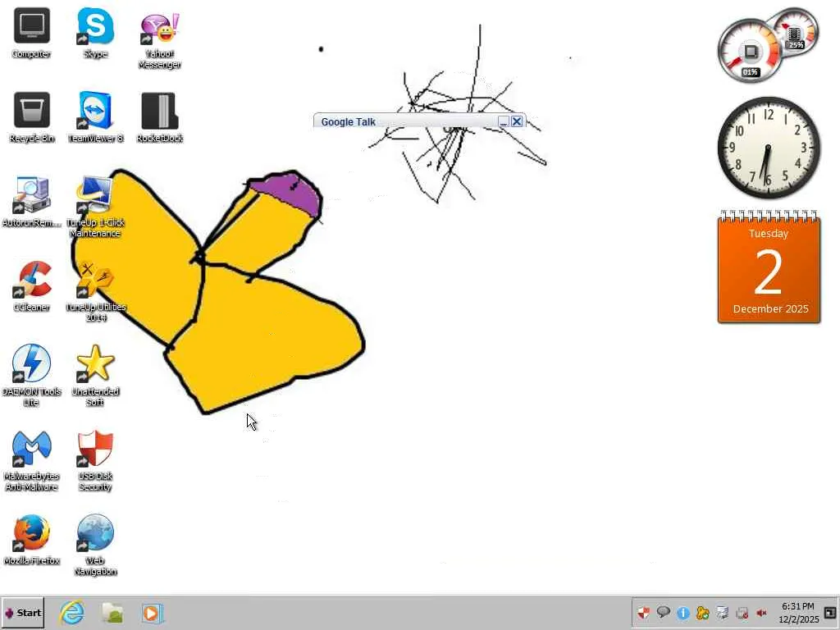Click the TuneUp wrench tray icon
The height and width of the screenshot is (630, 840).
click(x=703, y=613)
